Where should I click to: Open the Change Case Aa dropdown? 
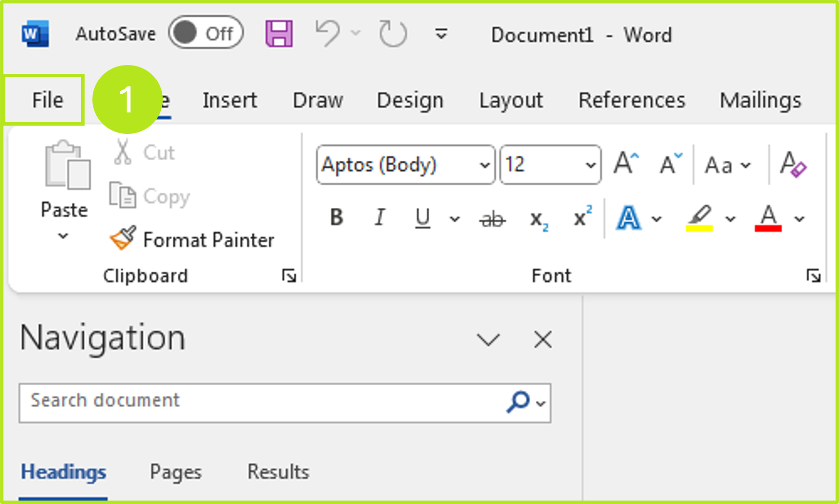[x=727, y=165]
